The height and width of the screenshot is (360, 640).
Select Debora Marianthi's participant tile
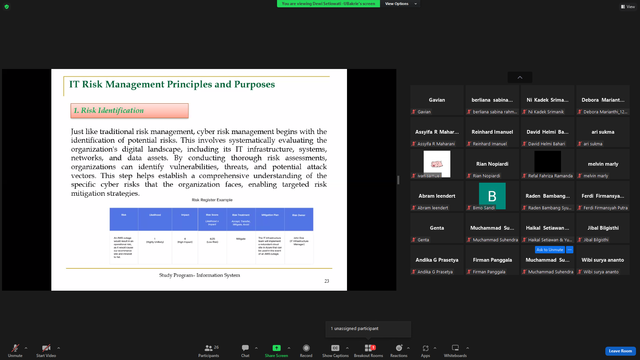(603, 100)
